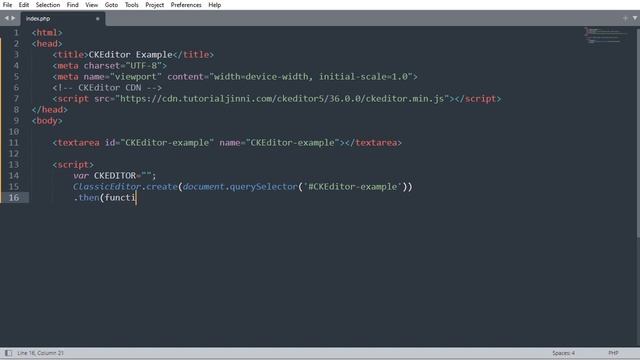
Task: Click the var CKEDITOR declaration
Action: pos(115,176)
